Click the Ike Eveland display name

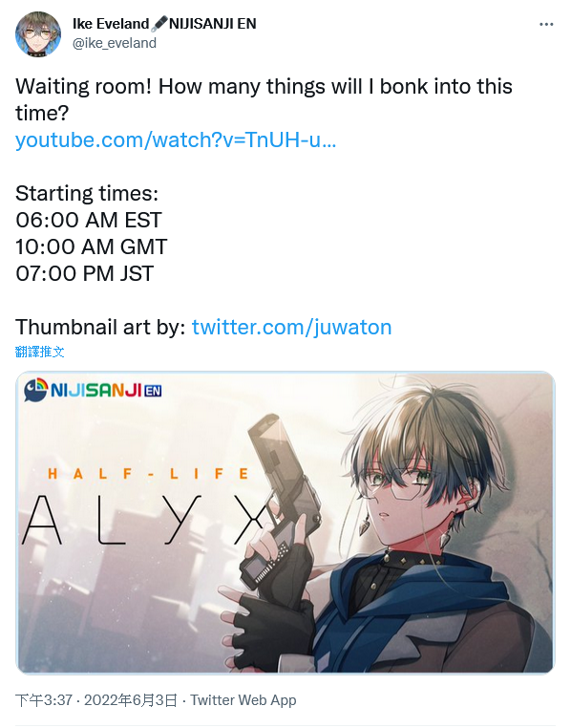coord(111,23)
